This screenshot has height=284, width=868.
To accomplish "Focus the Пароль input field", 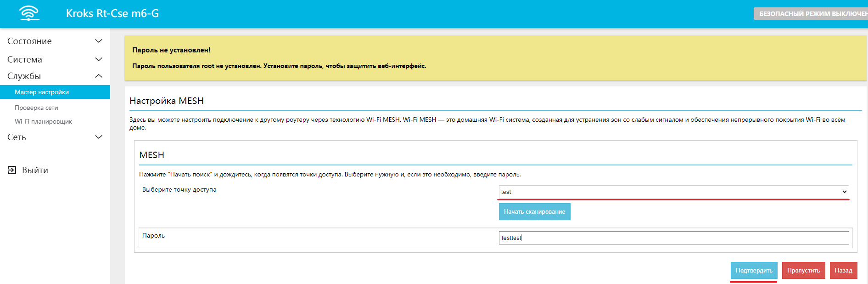I will [673, 238].
